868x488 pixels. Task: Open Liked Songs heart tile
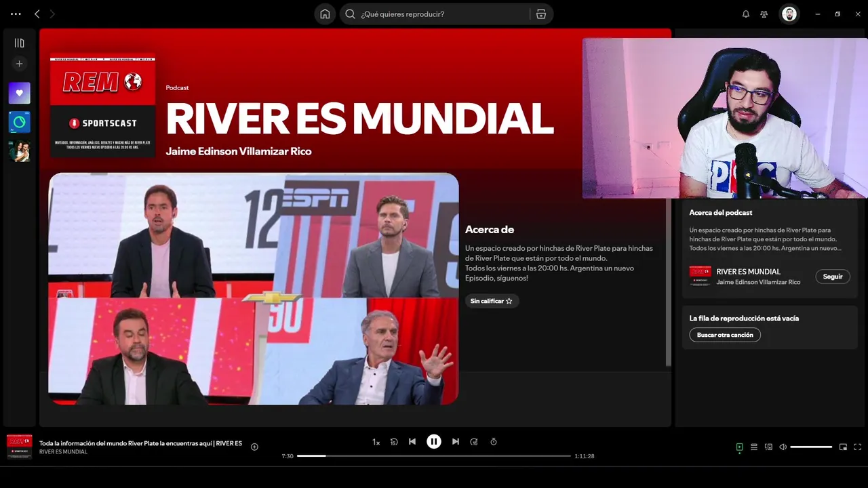point(20,93)
